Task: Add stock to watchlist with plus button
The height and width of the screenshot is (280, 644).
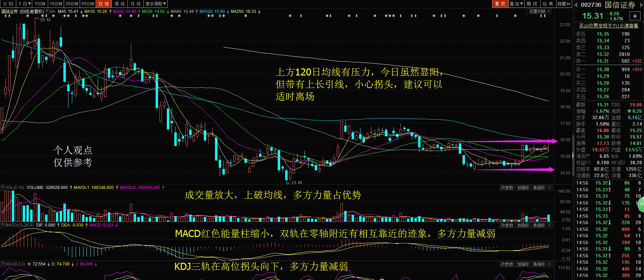Action: pos(635,16)
